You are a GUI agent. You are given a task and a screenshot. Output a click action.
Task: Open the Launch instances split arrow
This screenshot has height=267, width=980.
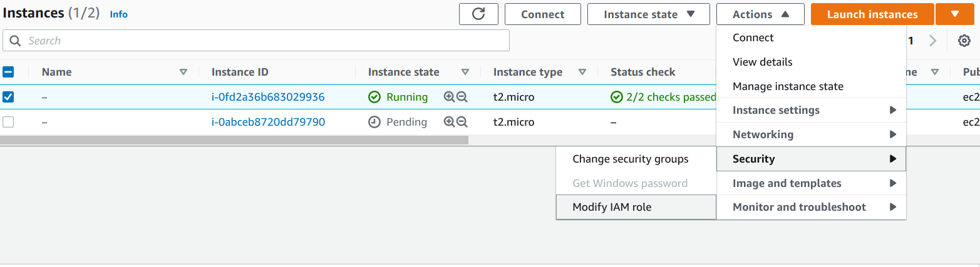[955, 14]
